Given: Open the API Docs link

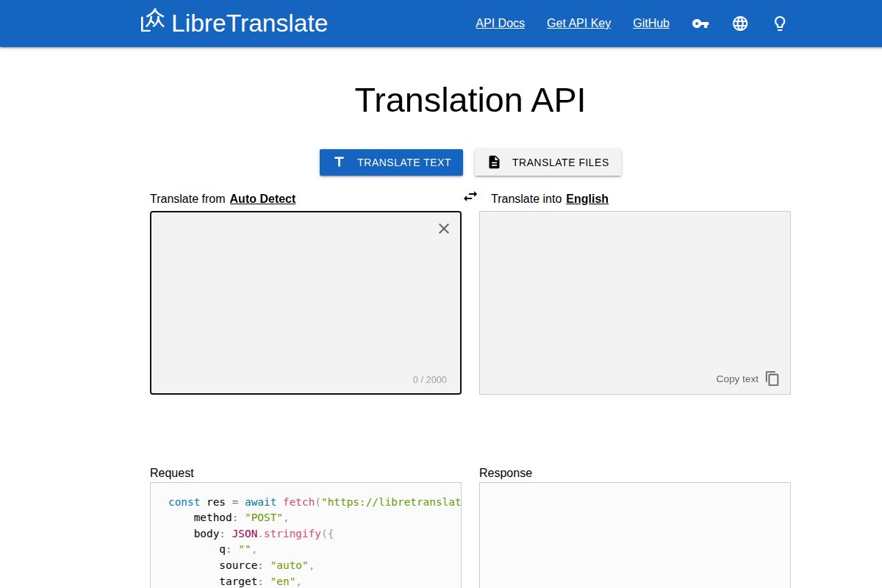Looking at the screenshot, I should pyautogui.click(x=500, y=24).
